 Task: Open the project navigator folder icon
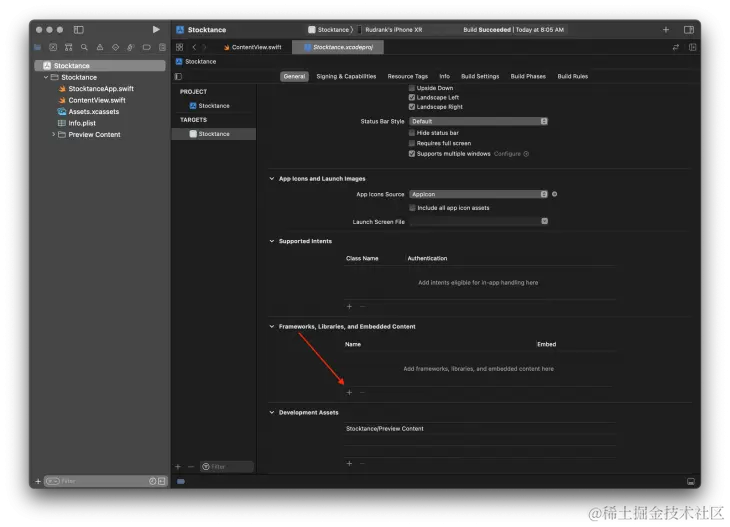pyautogui.click(x=38, y=47)
